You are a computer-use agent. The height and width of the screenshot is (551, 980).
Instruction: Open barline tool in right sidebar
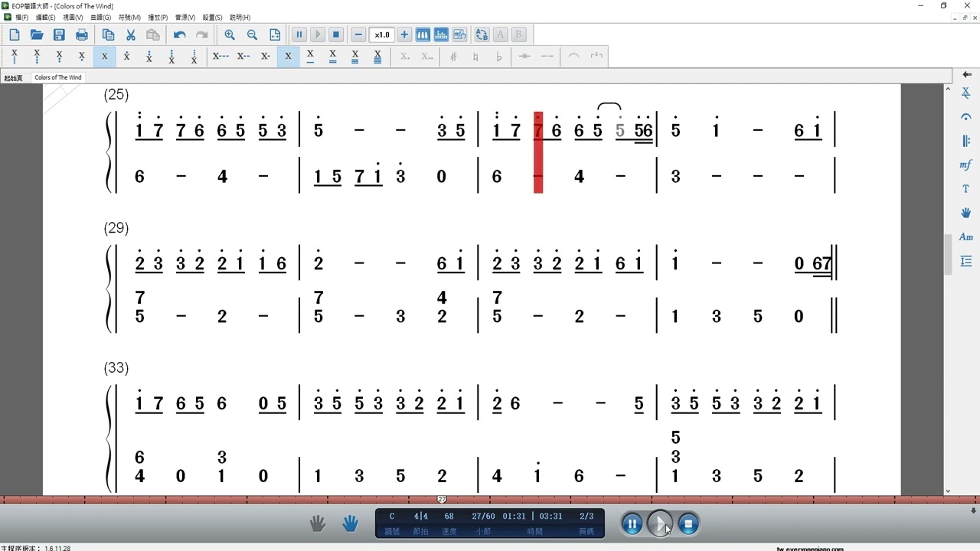pyautogui.click(x=966, y=141)
